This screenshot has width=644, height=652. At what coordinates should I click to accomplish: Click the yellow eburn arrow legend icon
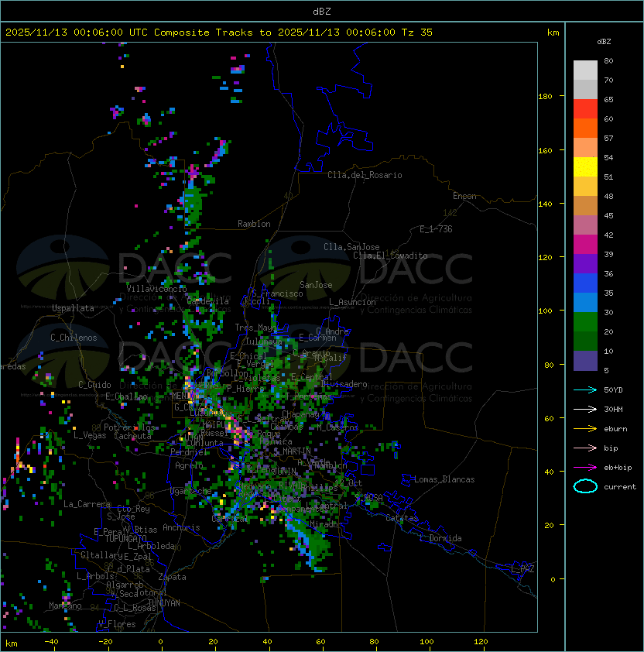pyautogui.click(x=585, y=429)
